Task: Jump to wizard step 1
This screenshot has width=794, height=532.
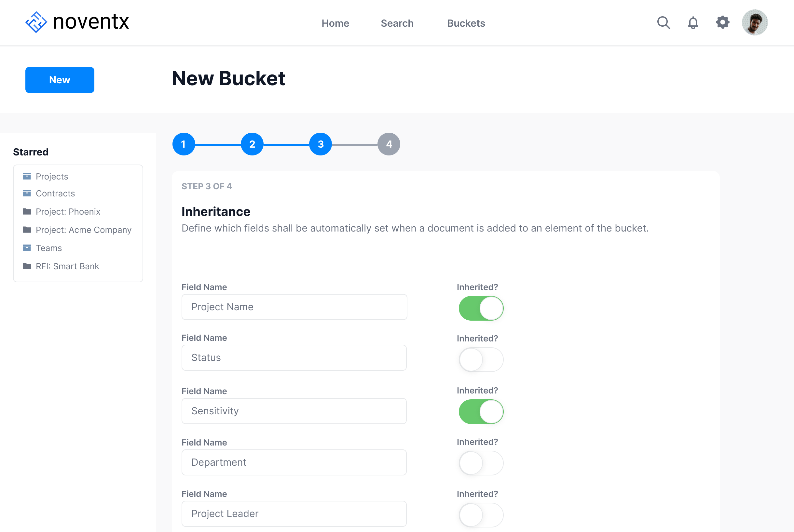Action: 184,144
